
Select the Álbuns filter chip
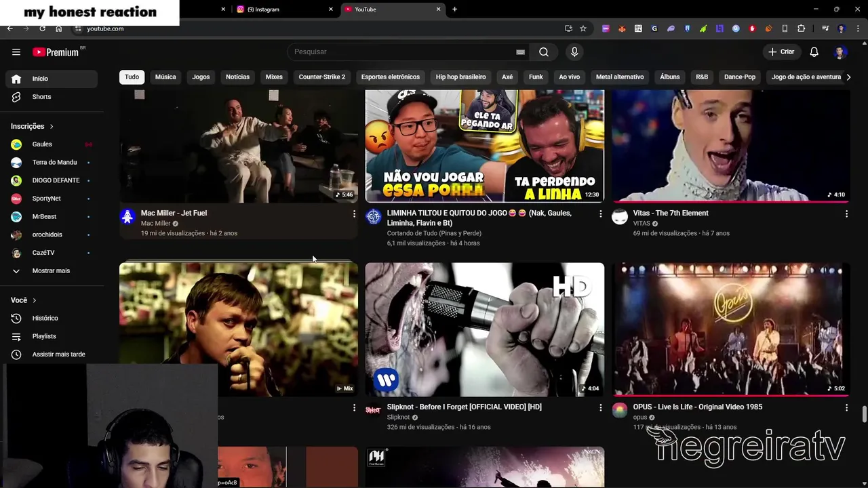point(670,77)
